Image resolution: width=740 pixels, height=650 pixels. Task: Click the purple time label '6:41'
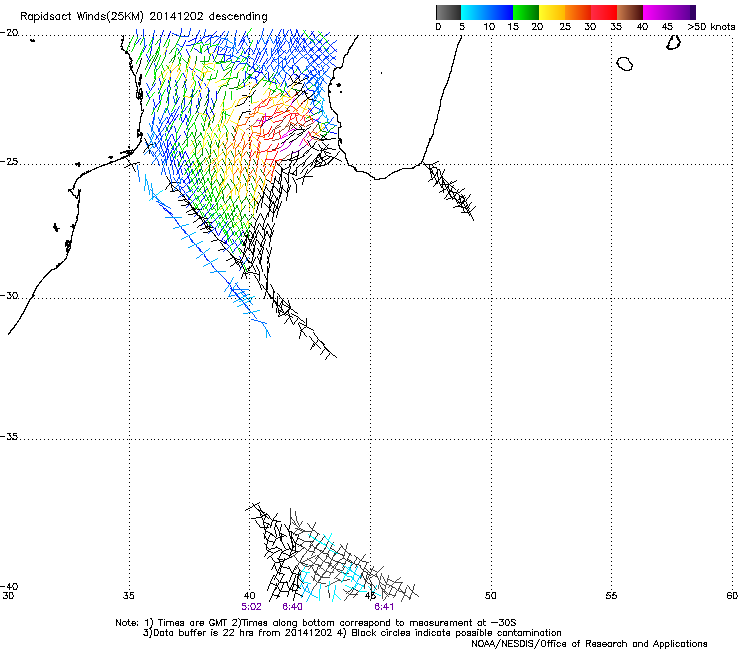click(x=384, y=607)
